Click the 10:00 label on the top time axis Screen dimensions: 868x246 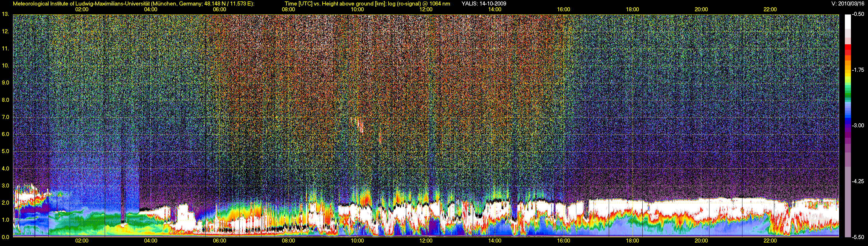pyautogui.click(x=357, y=10)
